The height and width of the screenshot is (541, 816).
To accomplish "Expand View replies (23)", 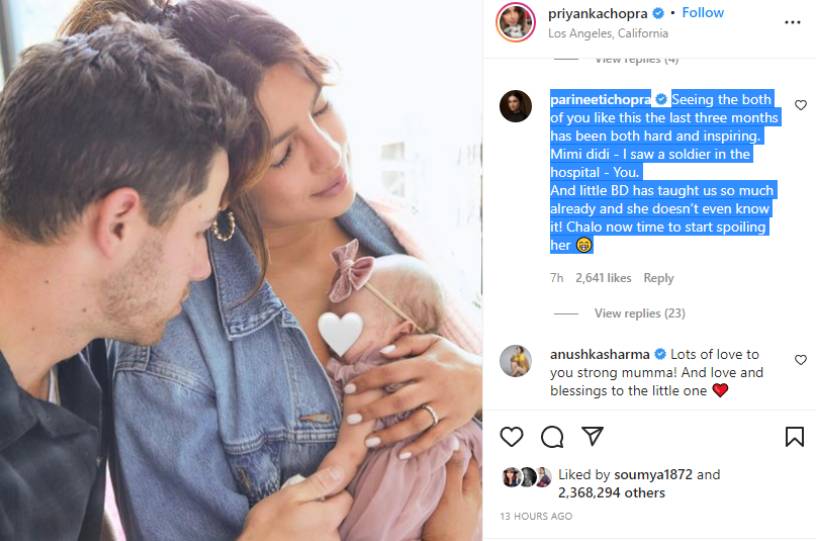I will [640, 313].
